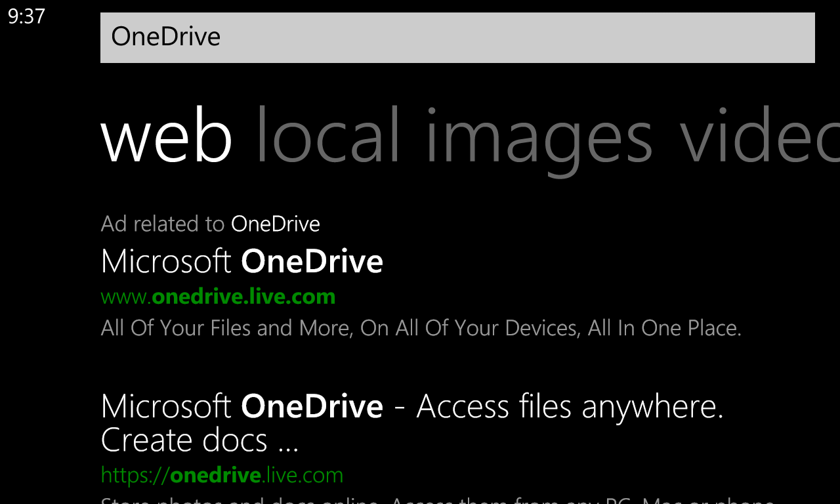Click 'All Of Your Files and More' description
840x504 pixels.
[421, 327]
